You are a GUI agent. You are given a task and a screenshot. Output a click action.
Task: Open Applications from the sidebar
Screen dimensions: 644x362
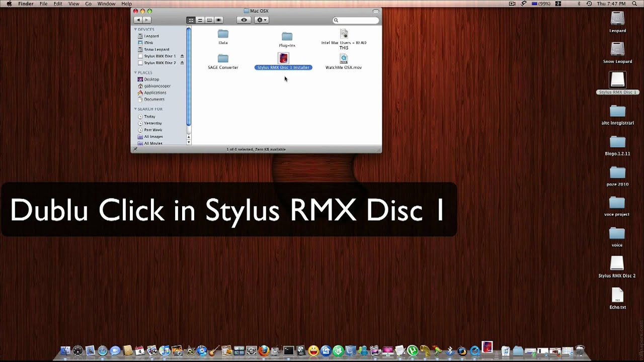151,93
